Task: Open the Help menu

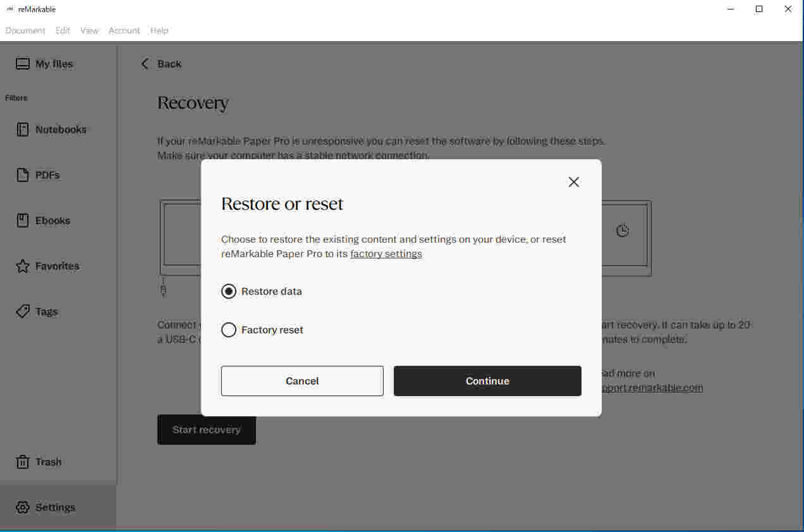Action: [x=159, y=30]
